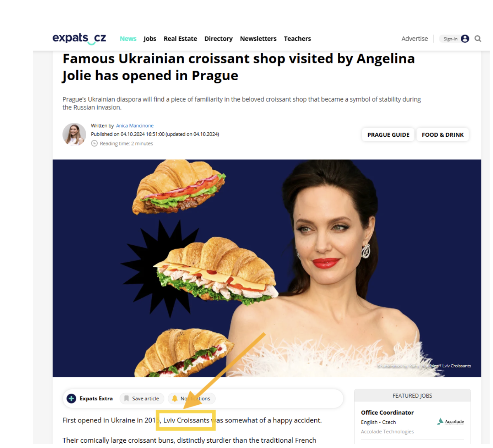Select the PRAGUE GUIDE tag button
The width and height of the screenshot is (493, 448).
[x=388, y=135]
